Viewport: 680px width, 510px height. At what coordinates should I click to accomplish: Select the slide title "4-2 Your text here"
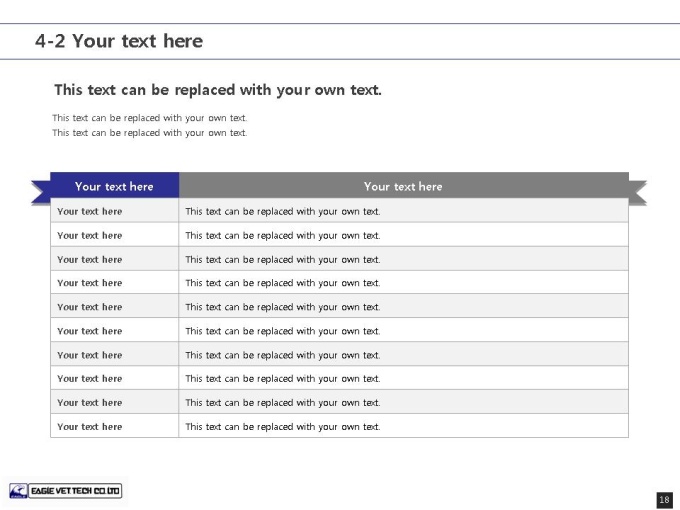(x=119, y=41)
